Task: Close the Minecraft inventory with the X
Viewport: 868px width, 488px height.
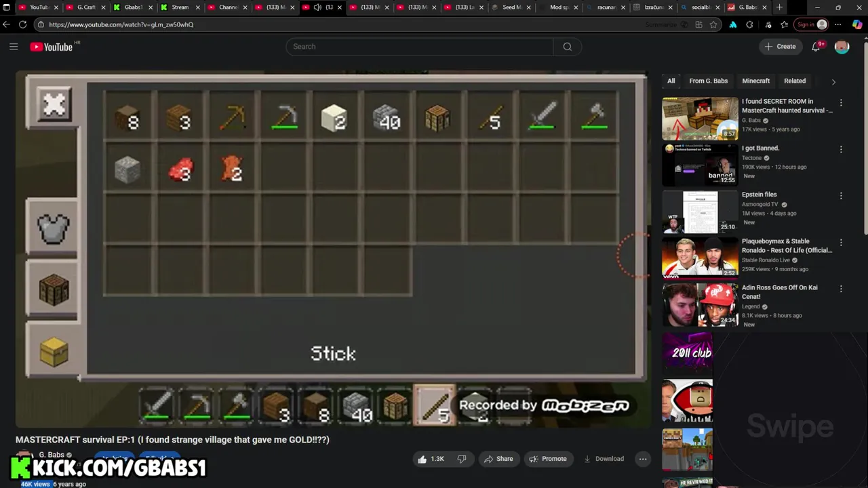Action: 54,104
